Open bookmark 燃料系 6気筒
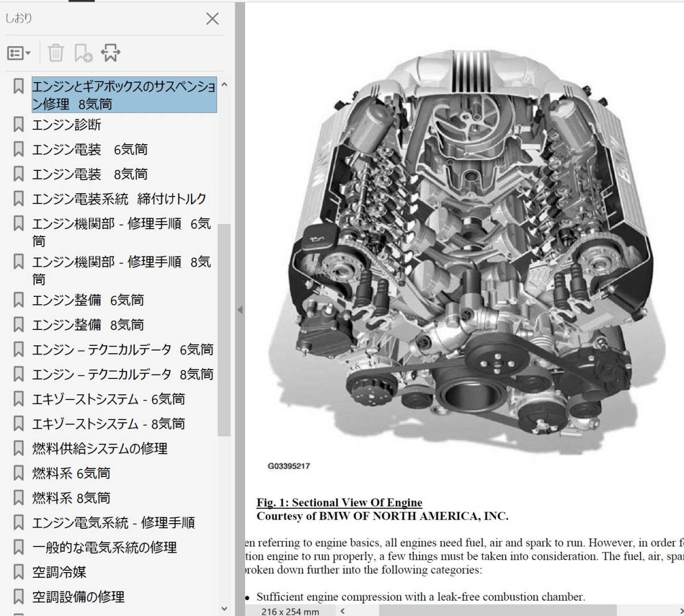Screen dimensions: 684x616 (71, 474)
